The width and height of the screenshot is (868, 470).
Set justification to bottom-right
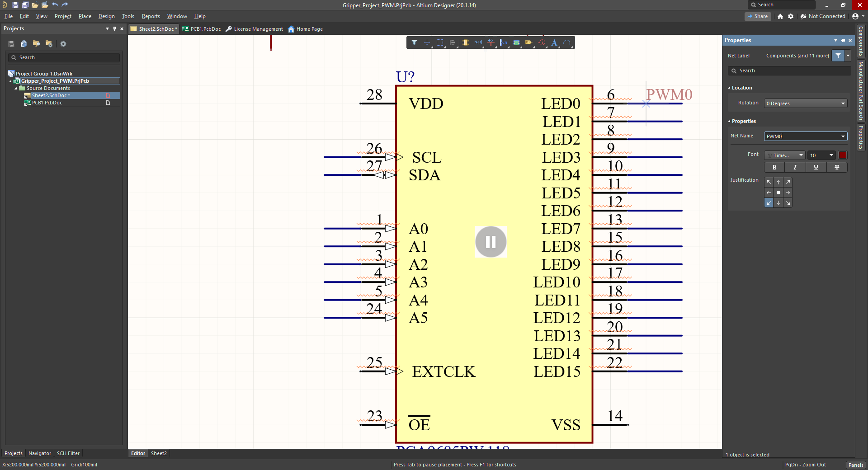point(788,203)
